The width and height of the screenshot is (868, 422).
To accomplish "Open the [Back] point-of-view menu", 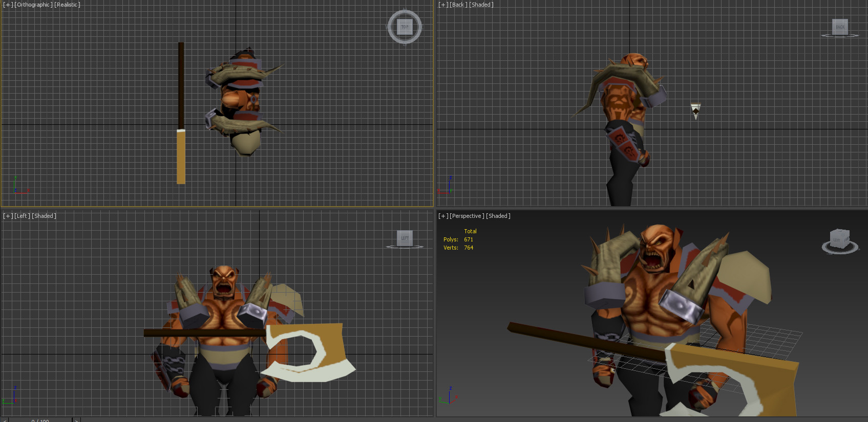I will click(x=459, y=5).
